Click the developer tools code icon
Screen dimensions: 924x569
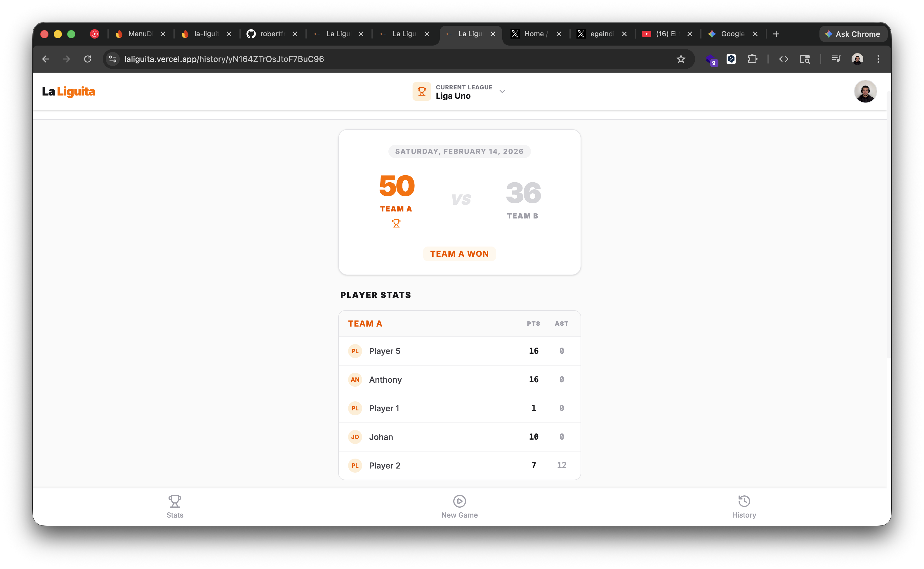point(783,59)
